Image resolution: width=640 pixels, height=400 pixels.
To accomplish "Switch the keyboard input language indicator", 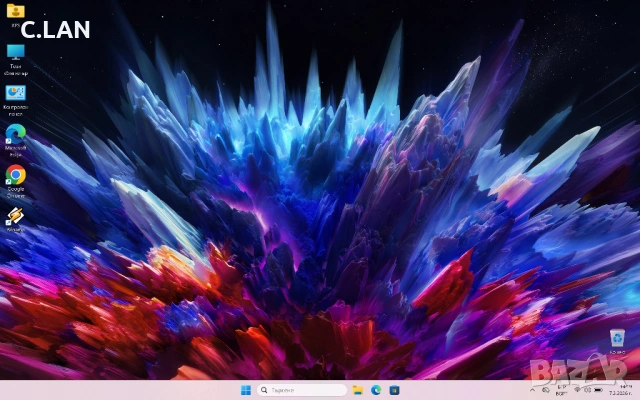I will point(561,389).
